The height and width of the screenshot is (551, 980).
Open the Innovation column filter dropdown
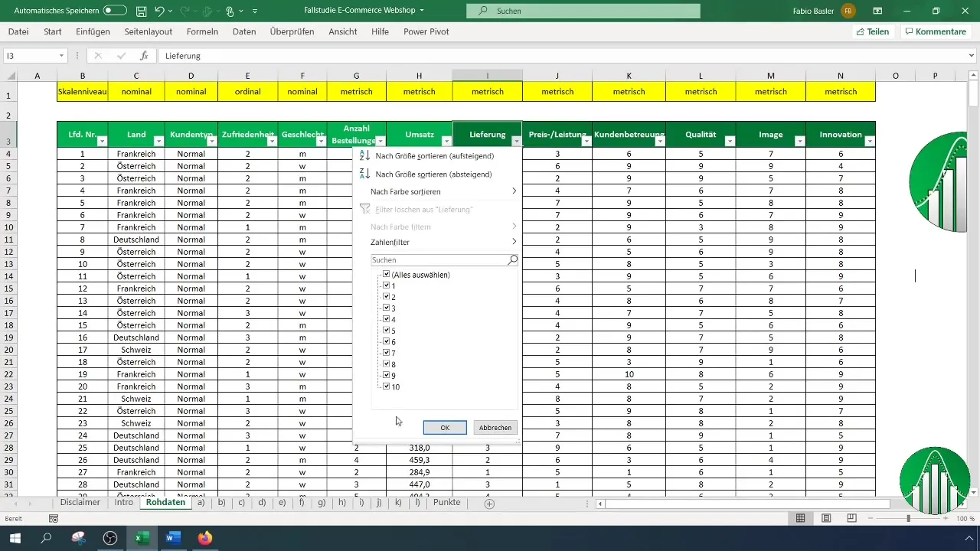[x=869, y=142]
